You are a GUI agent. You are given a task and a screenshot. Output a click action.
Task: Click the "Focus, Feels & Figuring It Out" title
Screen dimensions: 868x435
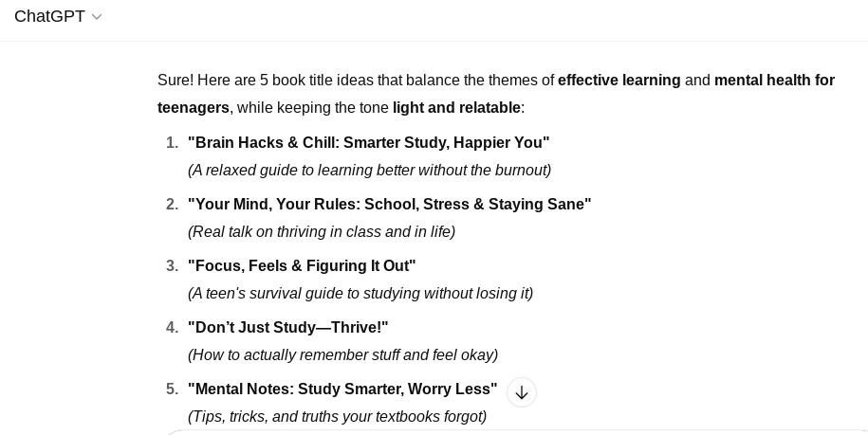click(302, 266)
